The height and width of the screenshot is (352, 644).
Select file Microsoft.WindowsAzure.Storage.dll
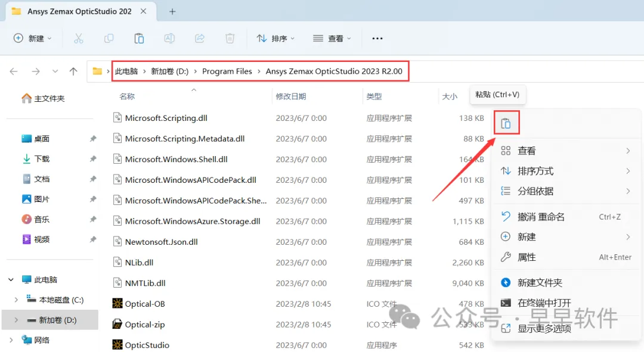[x=193, y=221]
